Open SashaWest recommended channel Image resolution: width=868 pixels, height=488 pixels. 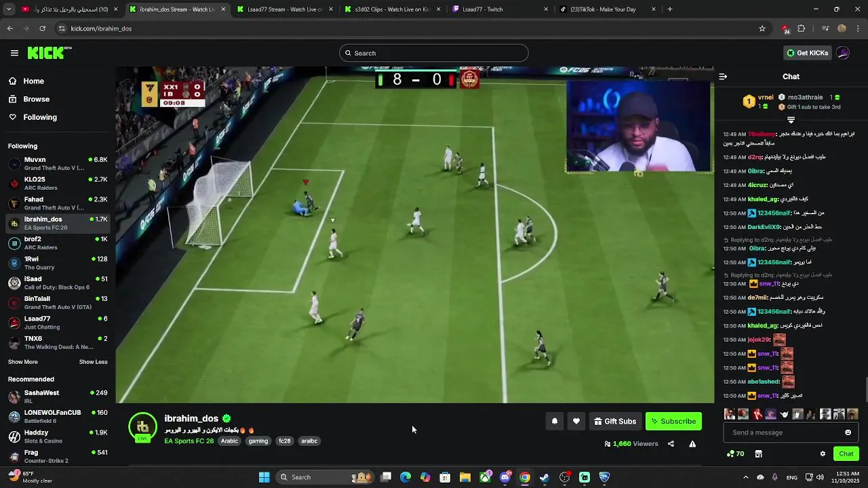coord(58,396)
